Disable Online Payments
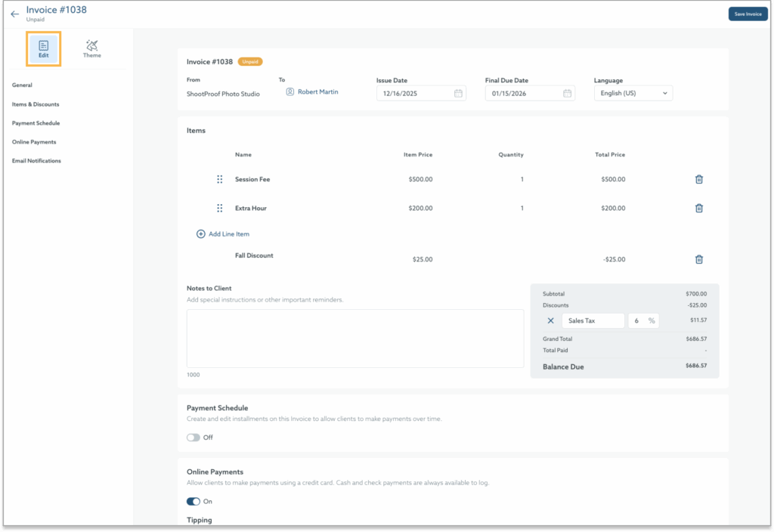 coord(194,501)
